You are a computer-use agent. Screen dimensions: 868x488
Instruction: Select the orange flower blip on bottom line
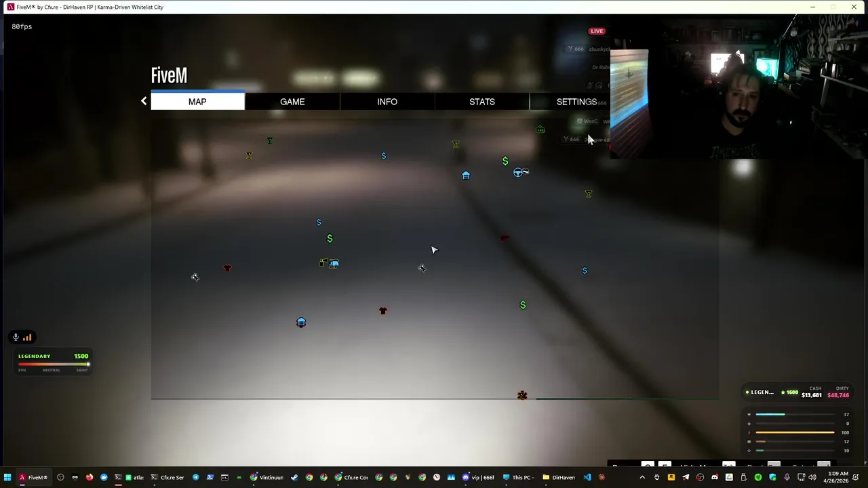pos(521,395)
